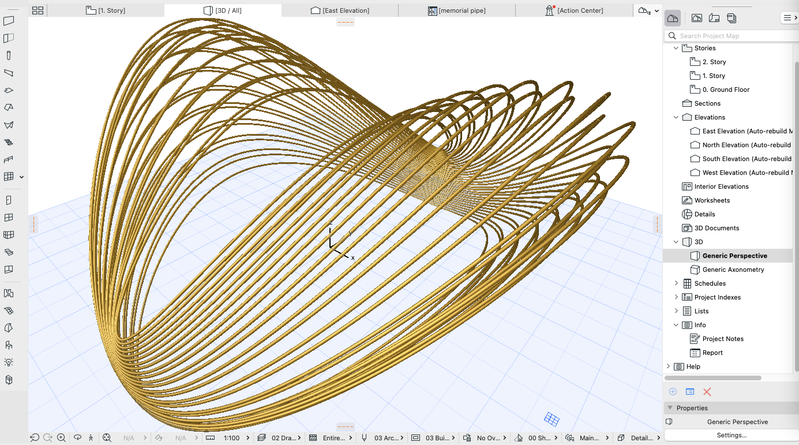Click the undo arrow in status bar
Viewport: 799px width, 445px height.
(x=34, y=438)
